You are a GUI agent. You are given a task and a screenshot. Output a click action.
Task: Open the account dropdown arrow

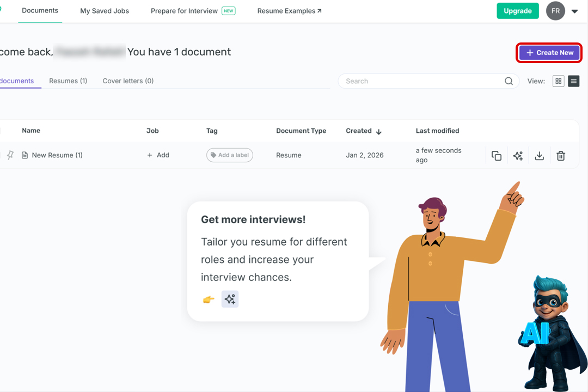coord(575,11)
